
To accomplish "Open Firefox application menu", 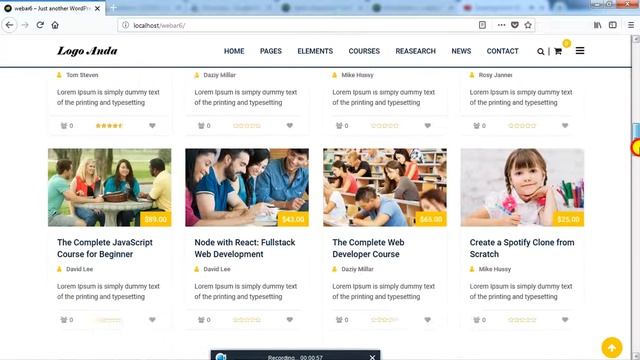I will click(x=631, y=25).
